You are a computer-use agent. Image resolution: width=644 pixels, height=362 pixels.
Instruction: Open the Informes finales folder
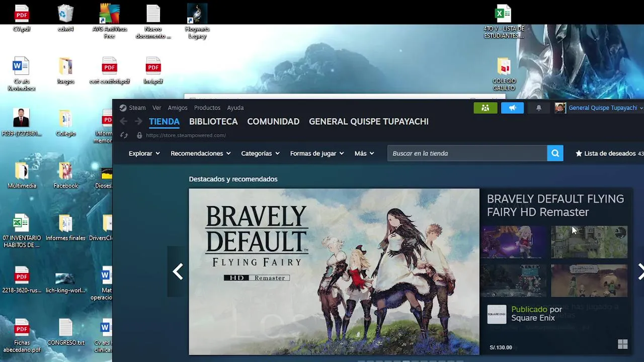(x=65, y=228)
